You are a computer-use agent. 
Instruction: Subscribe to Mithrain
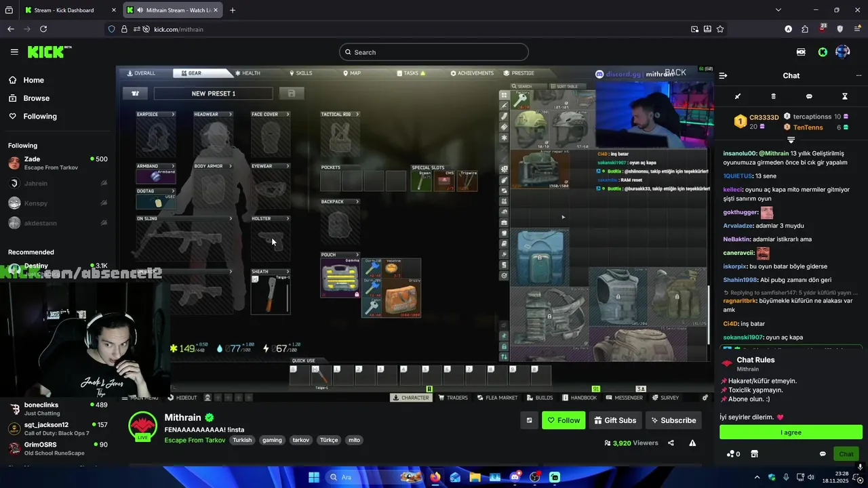[x=673, y=420]
